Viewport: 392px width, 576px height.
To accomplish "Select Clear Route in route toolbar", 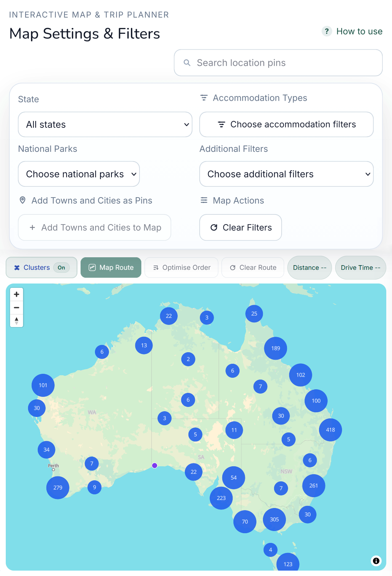I will click(253, 267).
